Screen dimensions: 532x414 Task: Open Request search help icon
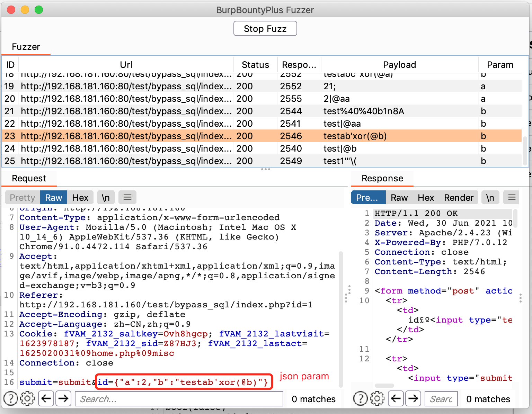point(11,399)
